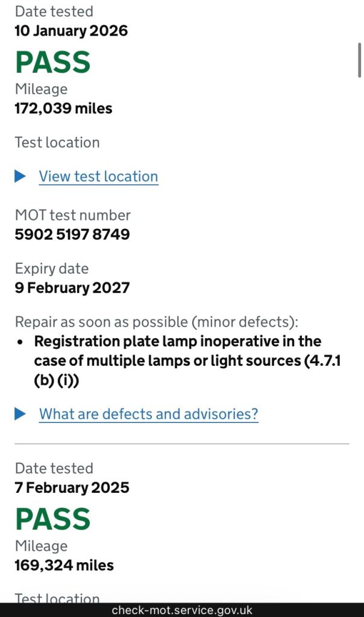
Task: Select the MOT test number 5902 5197 8749
Action: [x=72, y=234]
